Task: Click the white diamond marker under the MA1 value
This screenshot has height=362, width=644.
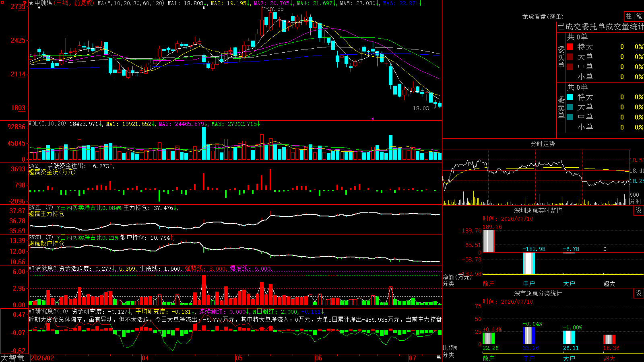Action: point(204,8)
